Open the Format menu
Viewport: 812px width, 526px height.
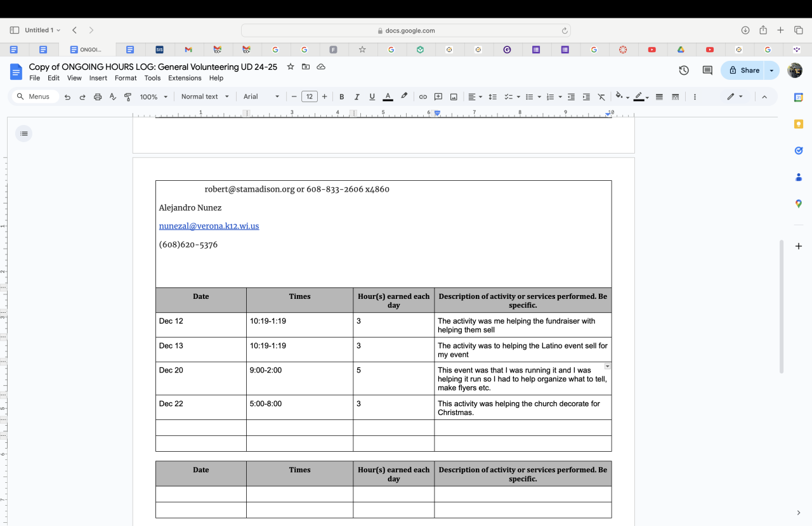pos(126,78)
